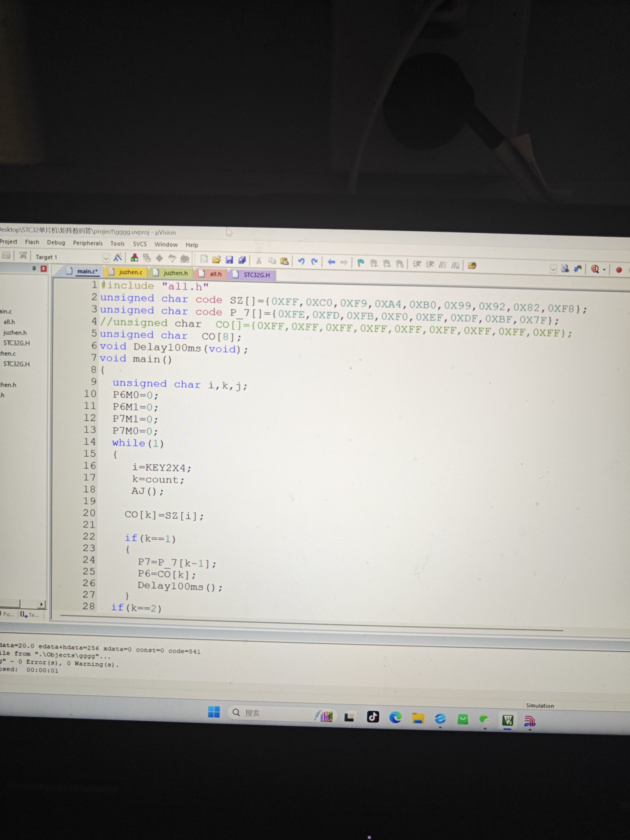This screenshot has width=630, height=840.
Task: Open Options for Target wand icon
Action: 118,257
